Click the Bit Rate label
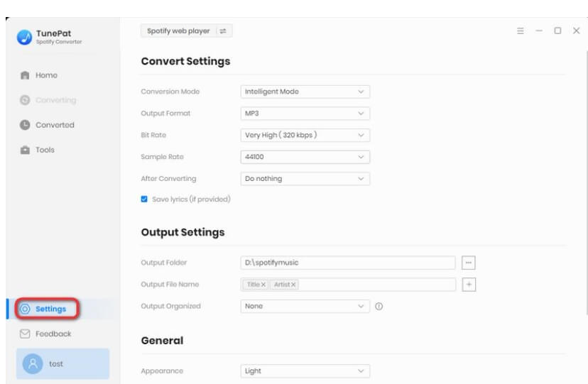The width and height of the screenshot is (588, 384). point(153,135)
